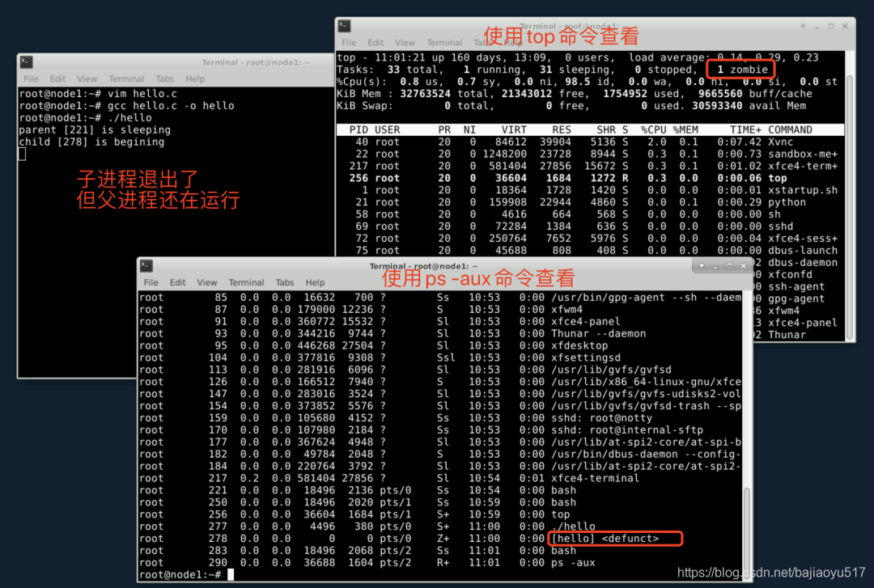This screenshot has width=874, height=588.
Task: Click 'vim hello.c' command line
Action: click(x=142, y=94)
